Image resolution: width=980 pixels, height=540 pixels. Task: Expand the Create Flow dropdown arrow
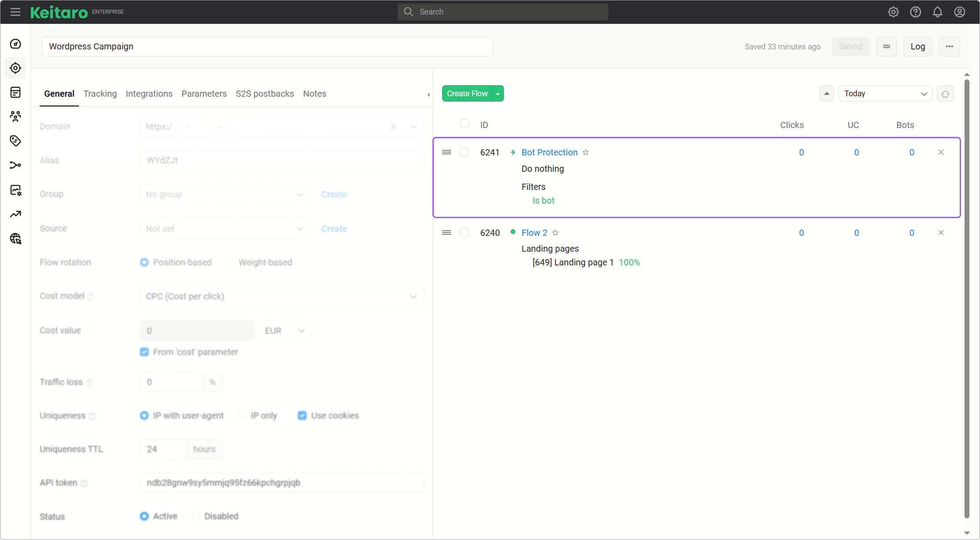(498, 94)
